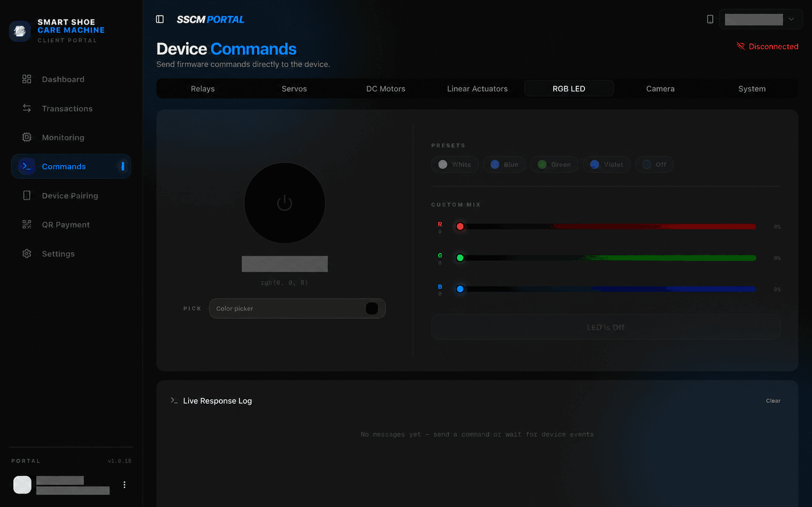Open Settings via the gear icon
This screenshot has width=812, height=507.
[27, 254]
